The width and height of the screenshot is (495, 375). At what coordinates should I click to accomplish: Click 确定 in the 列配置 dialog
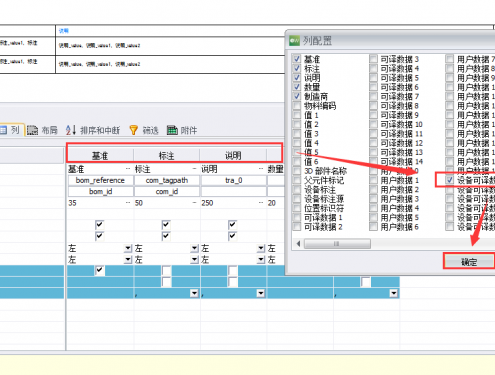(x=469, y=262)
